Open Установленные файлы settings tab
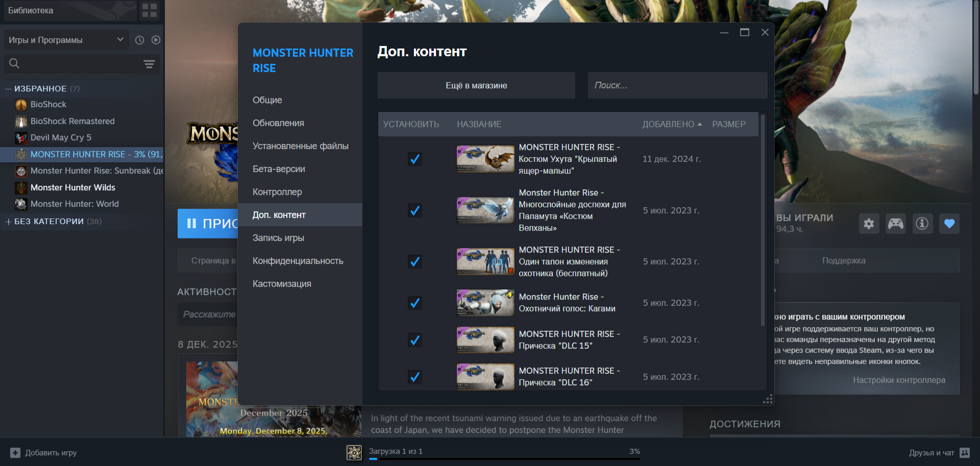This screenshot has height=466, width=980. coord(300,146)
